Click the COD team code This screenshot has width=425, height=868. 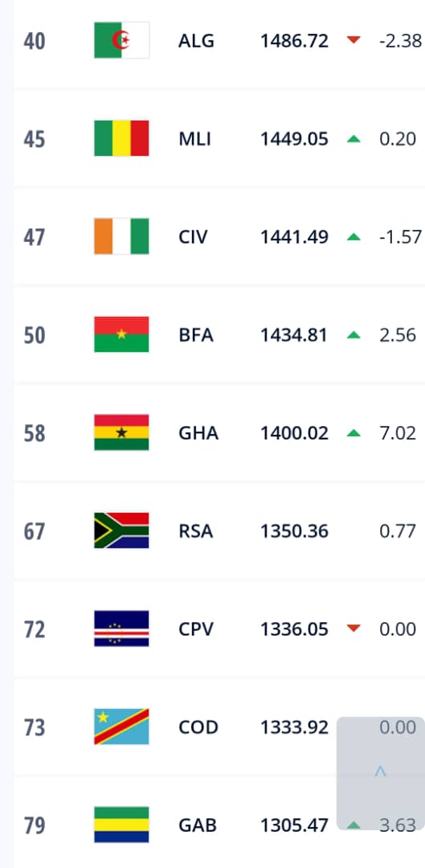pyautogui.click(x=198, y=727)
